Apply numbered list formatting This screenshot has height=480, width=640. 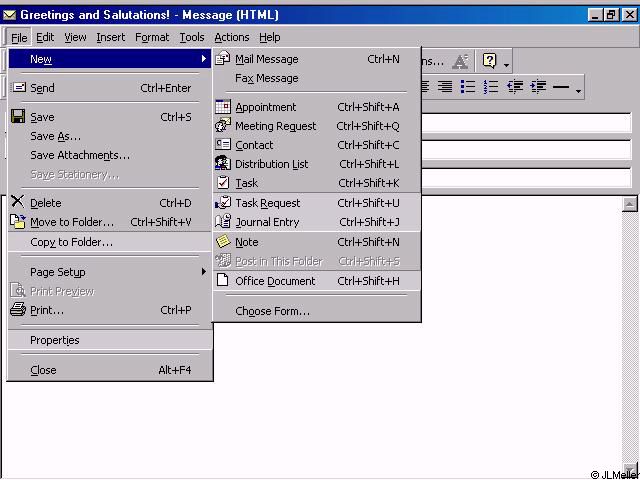pyautogui.click(x=490, y=88)
